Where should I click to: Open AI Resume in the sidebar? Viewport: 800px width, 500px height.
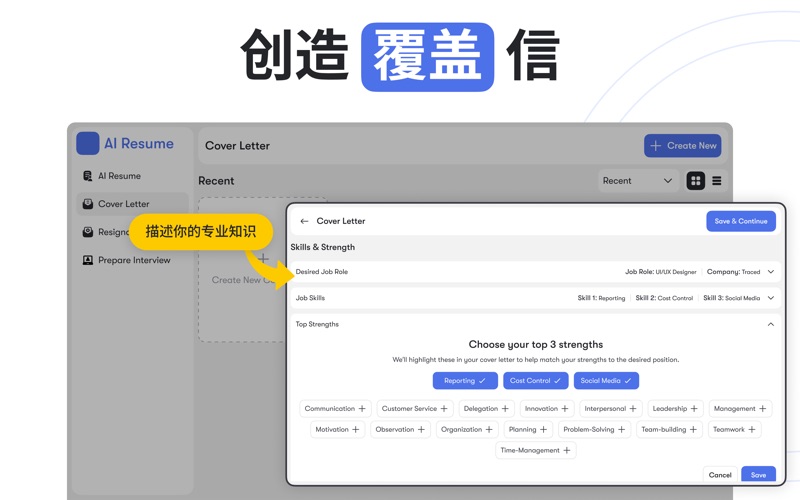pyautogui.click(x=132, y=176)
